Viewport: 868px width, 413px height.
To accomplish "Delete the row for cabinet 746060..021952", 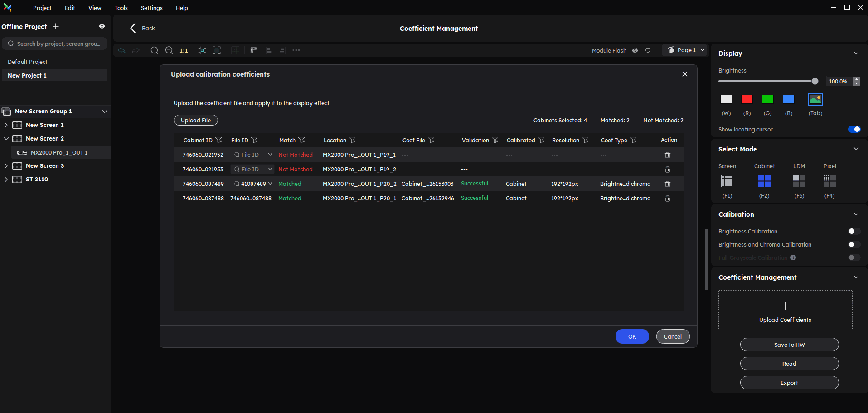I will coord(667,155).
